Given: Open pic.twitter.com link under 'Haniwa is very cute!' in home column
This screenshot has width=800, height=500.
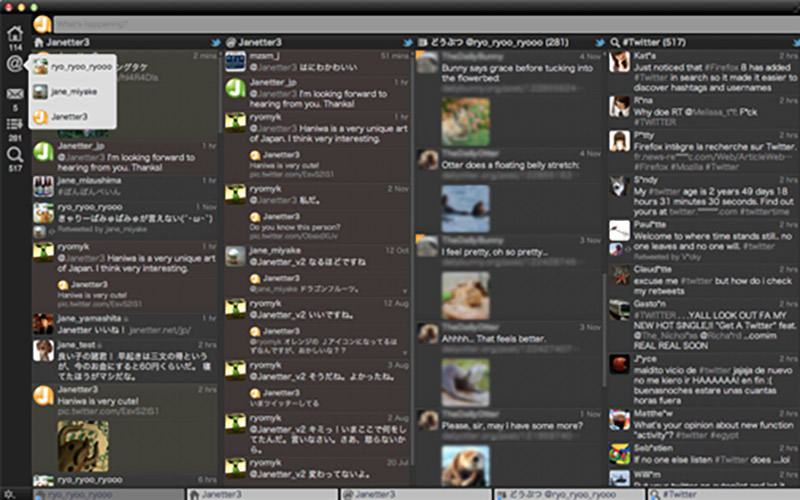Looking at the screenshot, I should click(108, 411).
